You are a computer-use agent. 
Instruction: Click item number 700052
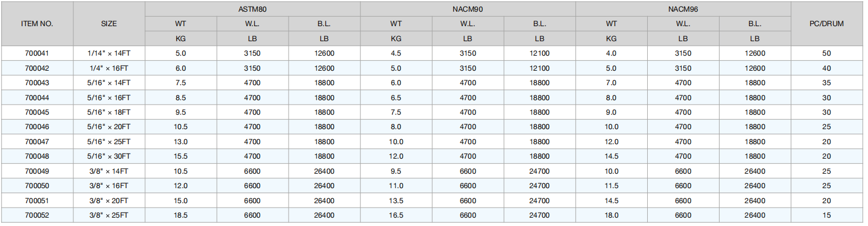(37, 215)
